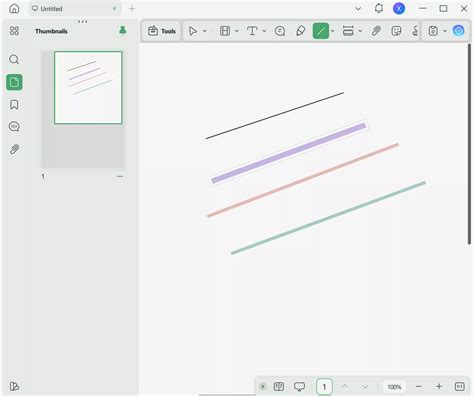Open the 100% zoom level dropdown

pyautogui.click(x=394, y=387)
